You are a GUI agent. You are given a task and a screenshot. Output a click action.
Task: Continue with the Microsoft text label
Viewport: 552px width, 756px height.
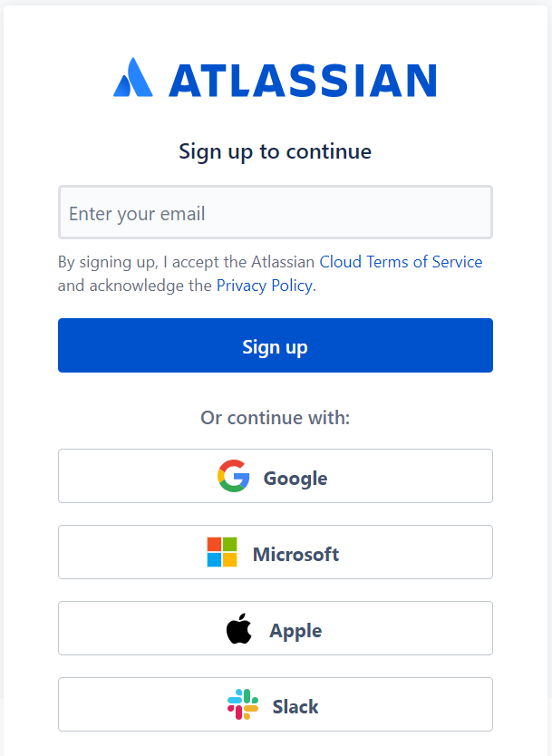click(x=295, y=554)
